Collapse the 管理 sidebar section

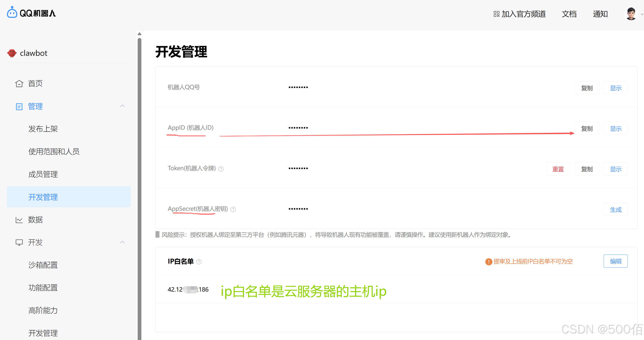[x=123, y=106]
